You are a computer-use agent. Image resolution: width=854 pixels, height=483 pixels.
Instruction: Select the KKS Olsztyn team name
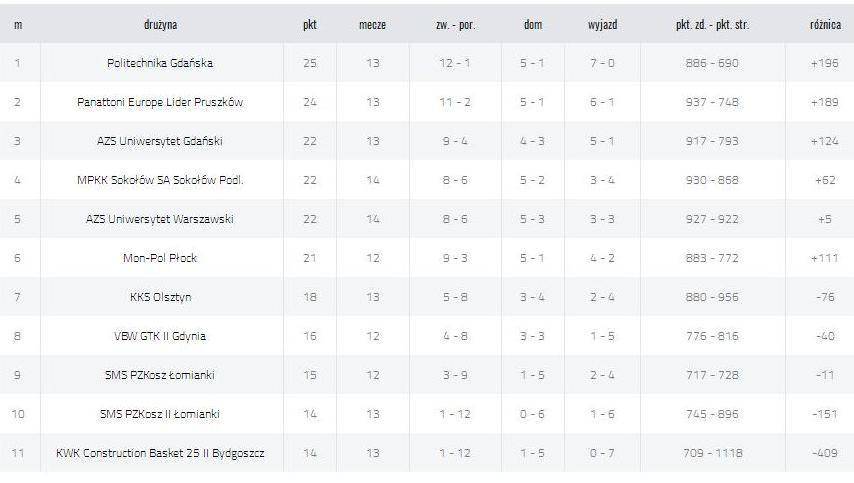[160, 297]
